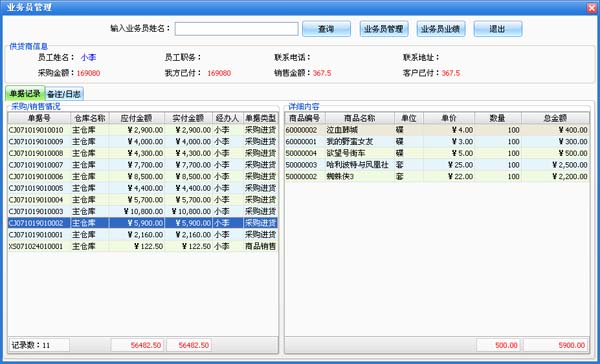The image size is (600, 364).
Task: Focus the 输入业务员姓名 input field
Action: click(236, 29)
